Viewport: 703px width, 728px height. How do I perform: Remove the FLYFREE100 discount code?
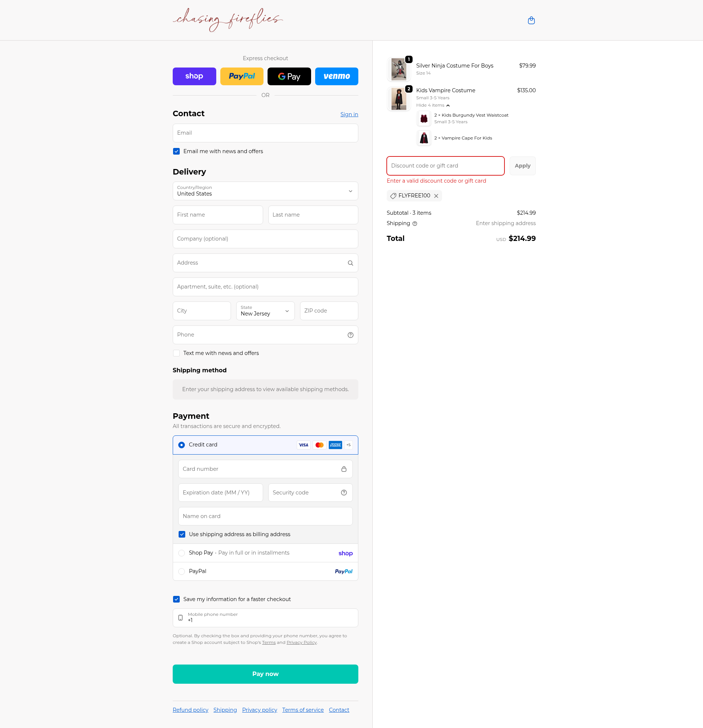(436, 196)
